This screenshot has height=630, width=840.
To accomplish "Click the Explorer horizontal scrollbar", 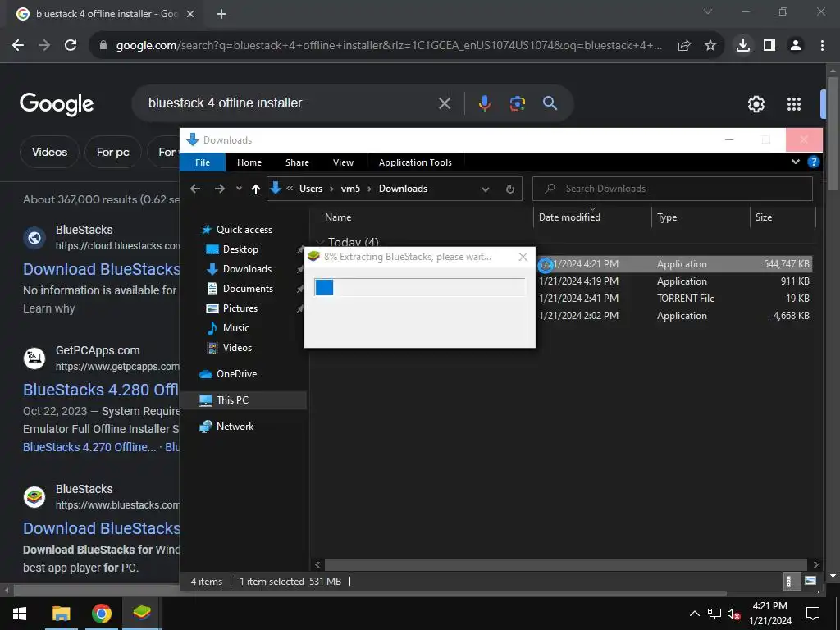I will (x=566, y=564).
